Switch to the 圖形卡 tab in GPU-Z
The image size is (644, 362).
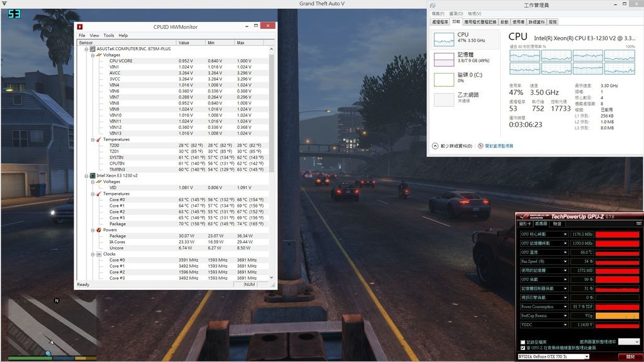point(525,224)
